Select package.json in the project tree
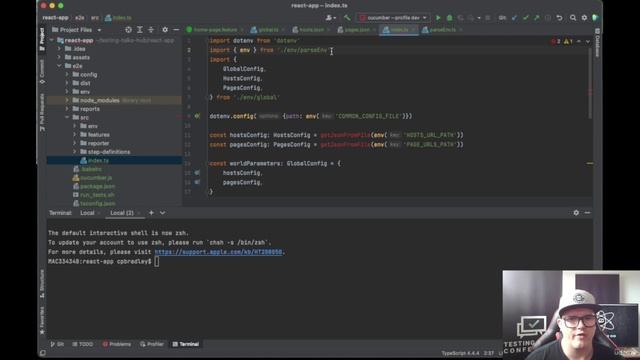Screen dimensions: 640x360 [x=97, y=186]
